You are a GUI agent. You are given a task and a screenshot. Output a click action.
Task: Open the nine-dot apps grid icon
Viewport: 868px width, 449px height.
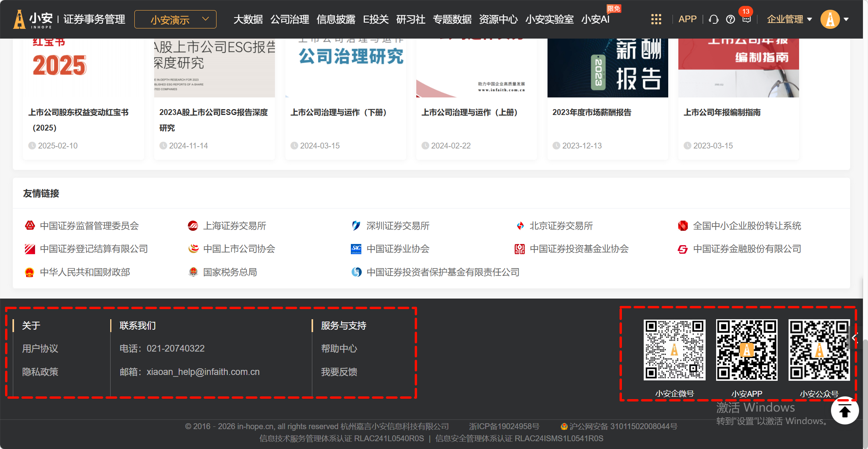[x=656, y=19]
